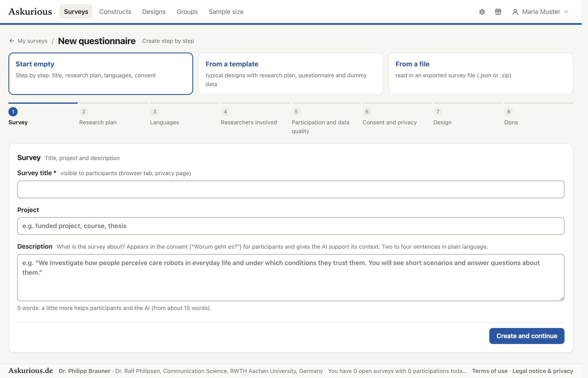The width and height of the screenshot is (588, 378).
Task: Go to the Groups tab
Action: point(187,12)
